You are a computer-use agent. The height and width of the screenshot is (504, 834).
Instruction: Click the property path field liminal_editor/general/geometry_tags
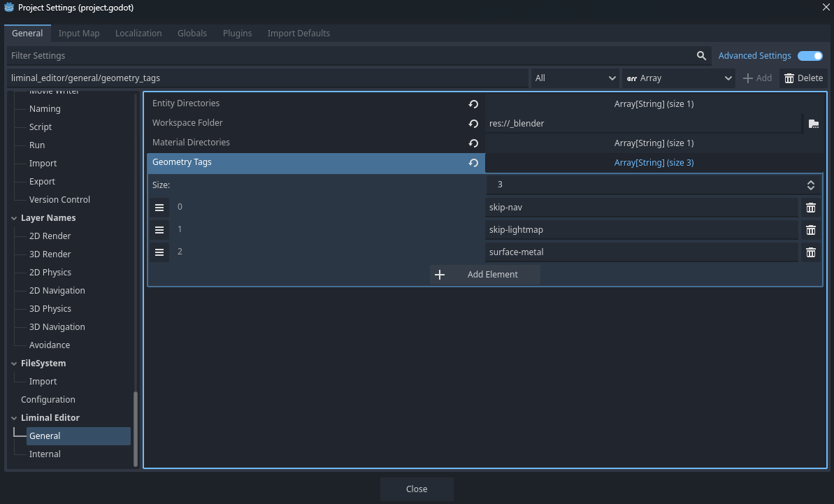(x=268, y=78)
